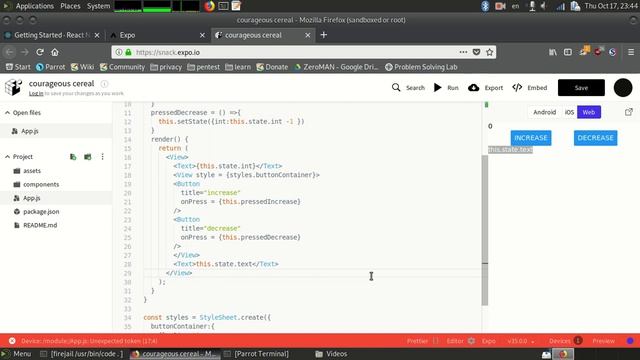The height and width of the screenshot is (360, 640).
Task: Collapse the Open files section
Action: [7, 113]
